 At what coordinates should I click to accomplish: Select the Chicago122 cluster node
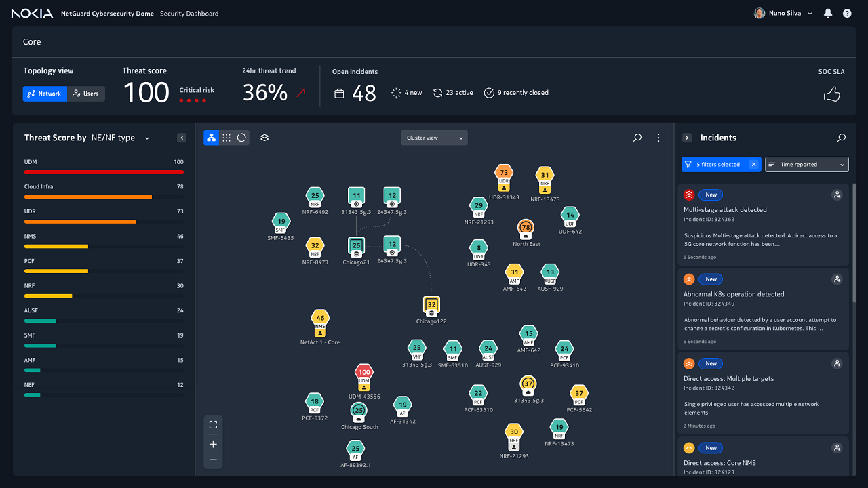[x=431, y=306]
